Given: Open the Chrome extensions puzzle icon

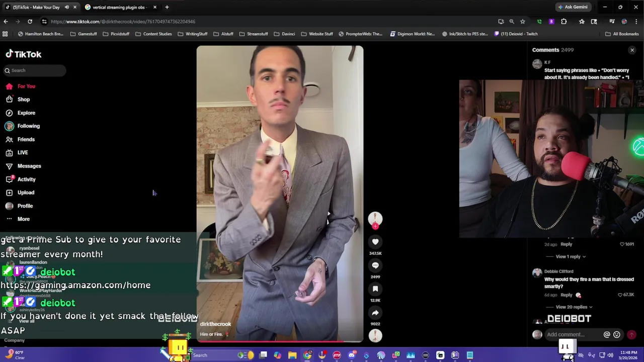Looking at the screenshot, I should 564,22.
